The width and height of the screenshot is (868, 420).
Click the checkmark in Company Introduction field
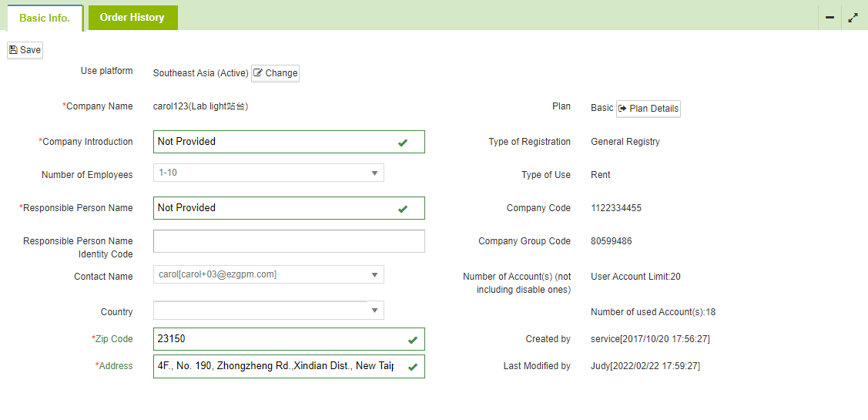tap(403, 143)
